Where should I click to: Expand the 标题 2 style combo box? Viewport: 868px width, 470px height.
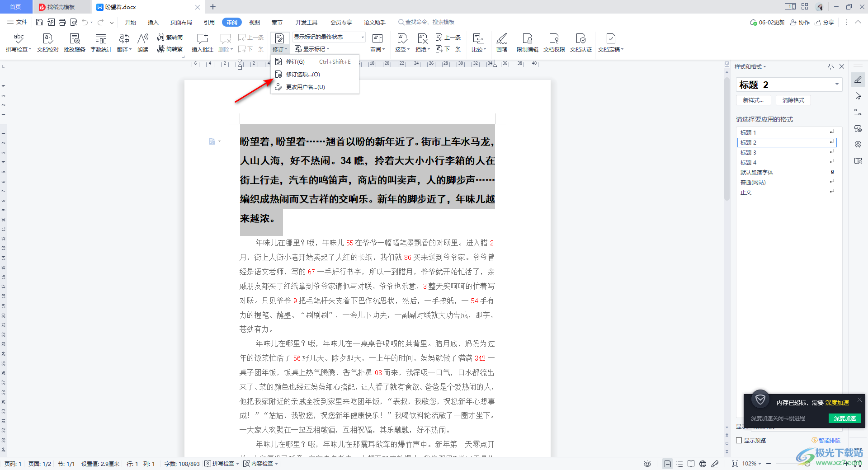837,85
